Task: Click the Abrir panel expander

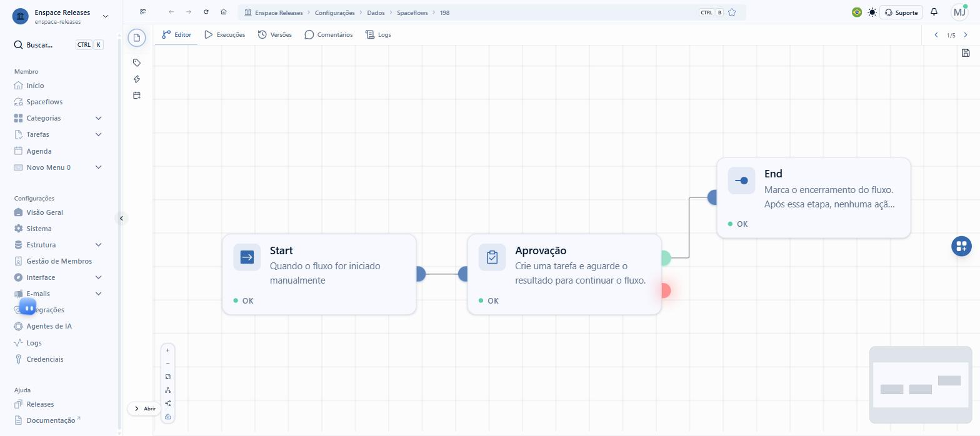Action: pyautogui.click(x=144, y=409)
